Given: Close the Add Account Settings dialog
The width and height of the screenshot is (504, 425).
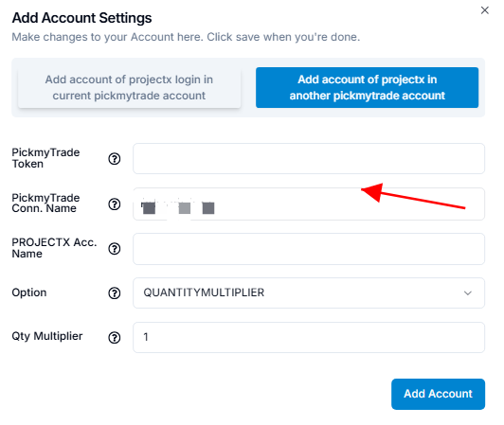Looking at the screenshot, I should (x=485, y=10).
